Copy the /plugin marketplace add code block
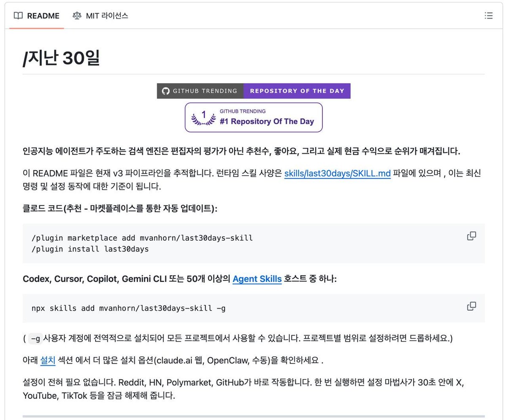This screenshot has height=420, width=507. (x=472, y=236)
